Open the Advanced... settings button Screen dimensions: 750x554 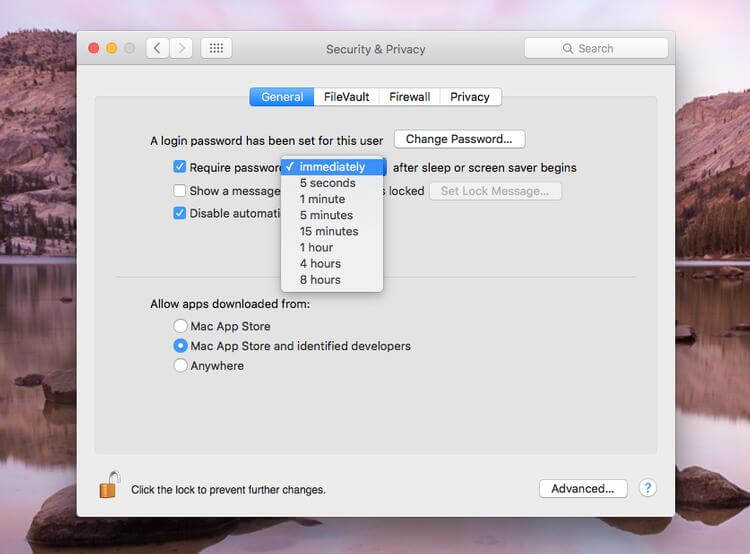pyautogui.click(x=583, y=488)
